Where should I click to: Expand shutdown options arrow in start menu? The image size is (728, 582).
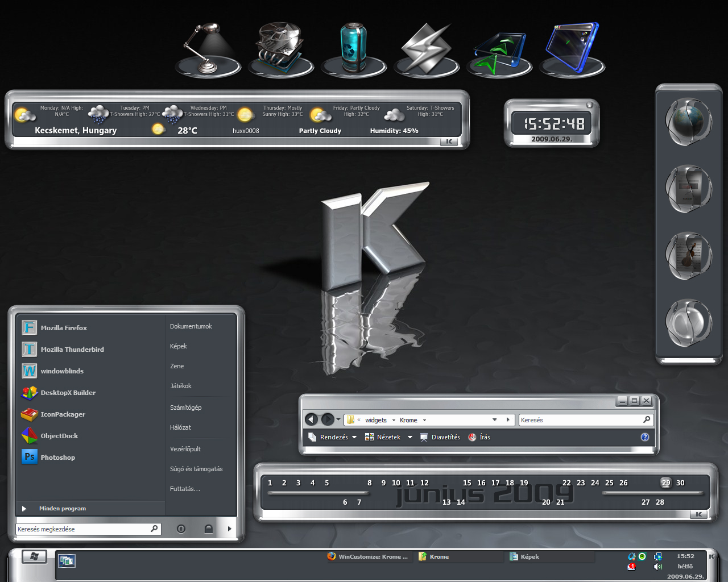[x=229, y=529]
